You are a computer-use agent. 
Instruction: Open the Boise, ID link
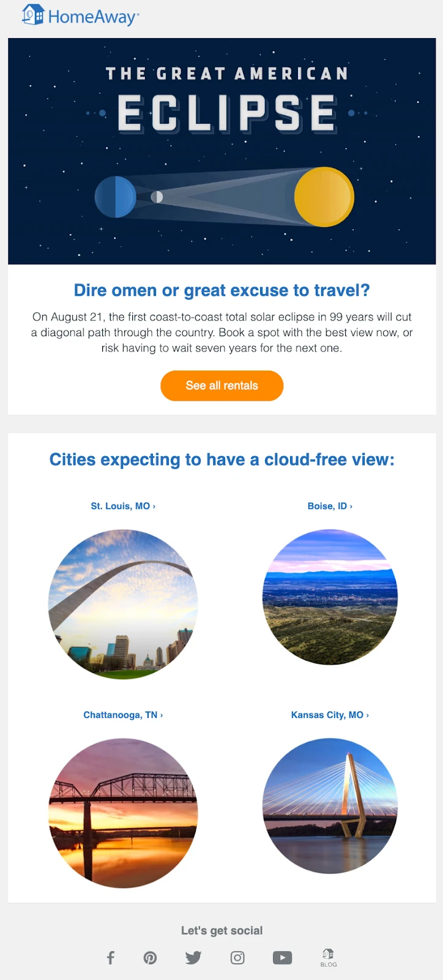coord(330,506)
